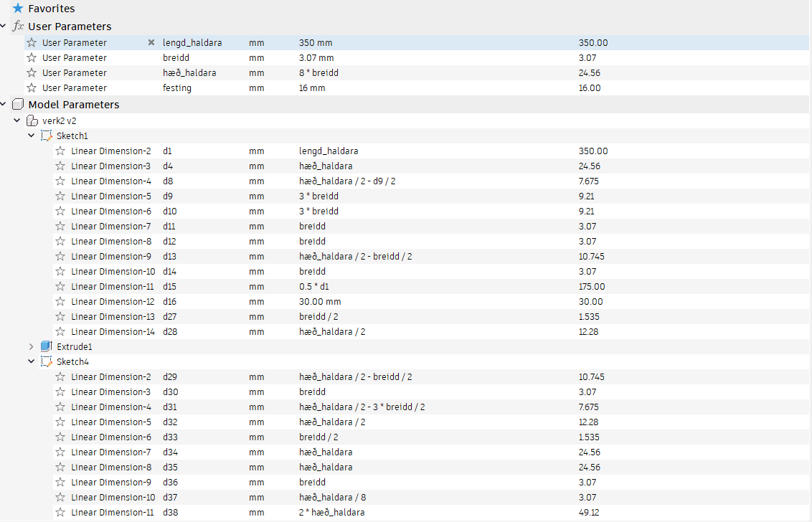The height and width of the screenshot is (522, 812).
Task: Toggle favorite star for d11 dimension
Action: tap(60, 226)
